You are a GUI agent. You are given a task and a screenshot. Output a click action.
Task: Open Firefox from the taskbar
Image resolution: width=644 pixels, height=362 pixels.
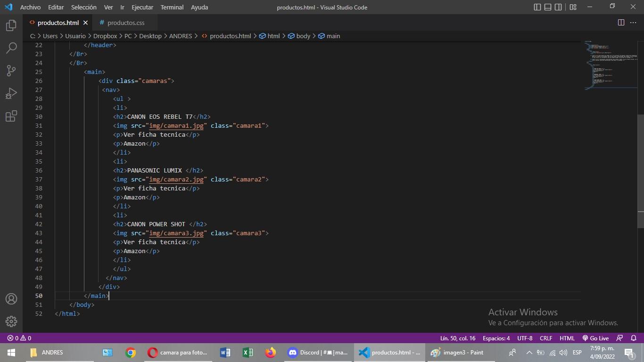coord(270,353)
